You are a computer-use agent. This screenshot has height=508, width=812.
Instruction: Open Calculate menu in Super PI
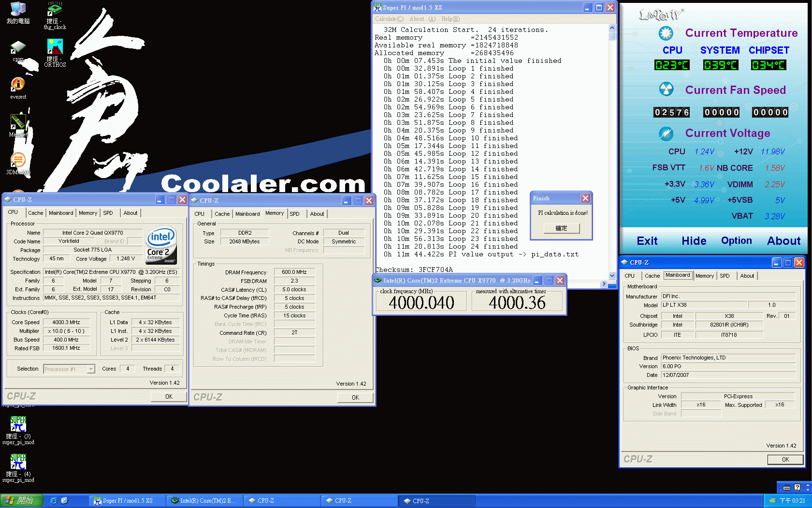click(x=389, y=19)
